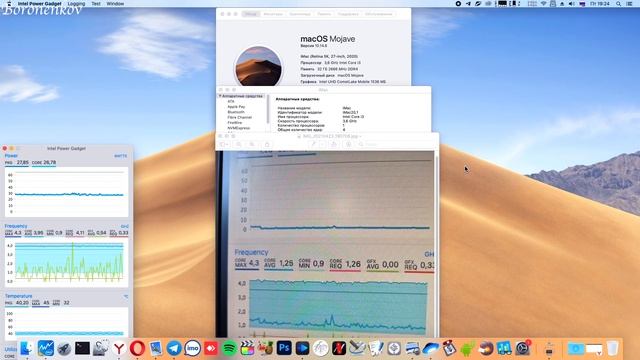The height and width of the screenshot is (360, 640).
Task: Launch the rocket Launchpad Dock icon
Action: [64, 349]
